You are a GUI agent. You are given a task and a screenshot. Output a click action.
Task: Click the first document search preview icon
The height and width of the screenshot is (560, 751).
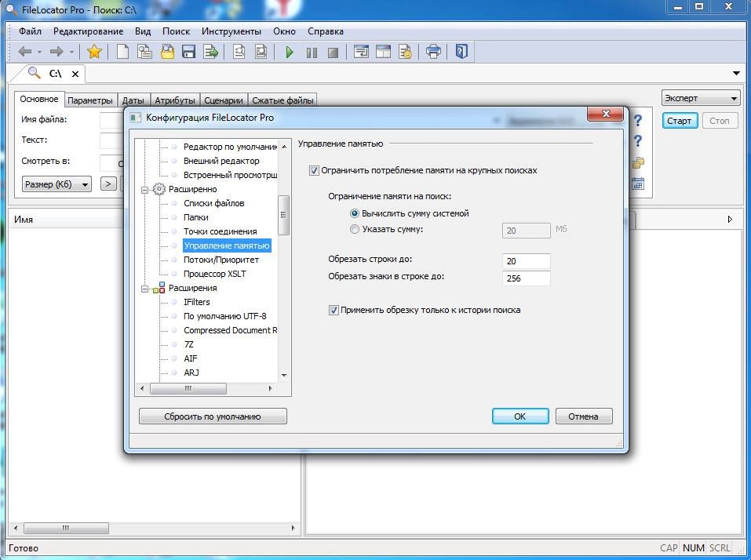coord(239,51)
